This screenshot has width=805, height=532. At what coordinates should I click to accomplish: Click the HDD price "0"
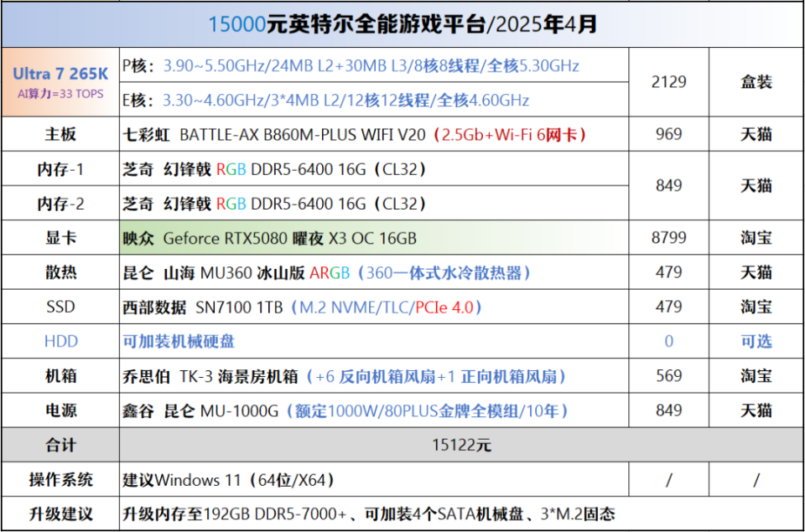point(669,341)
